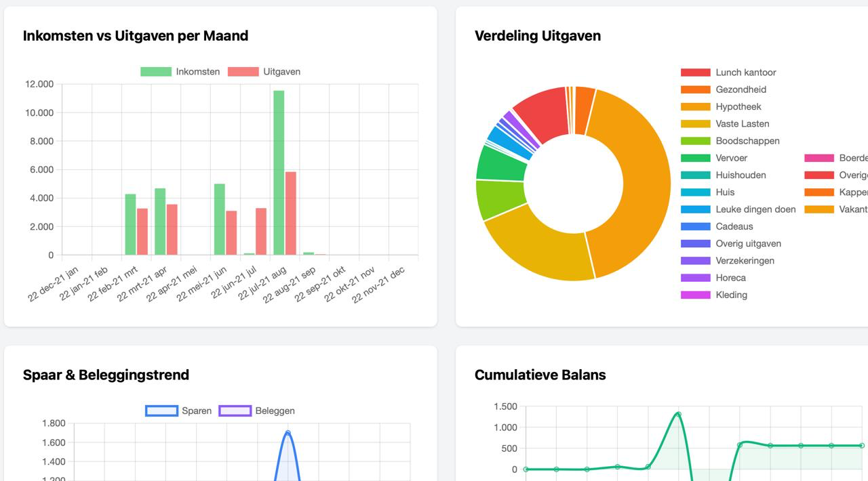Image resolution: width=868 pixels, height=481 pixels.
Task: Click the Verzekeringen legend entry
Action: click(x=728, y=261)
